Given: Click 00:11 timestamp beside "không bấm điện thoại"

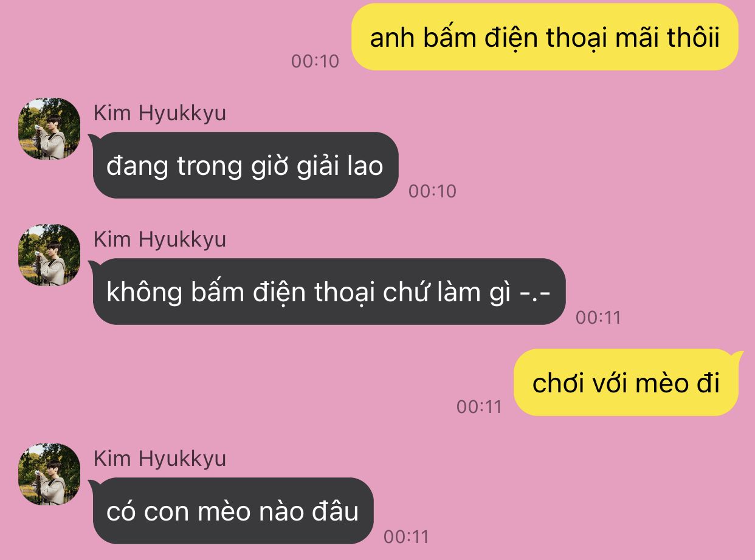Looking at the screenshot, I should tap(598, 318).
